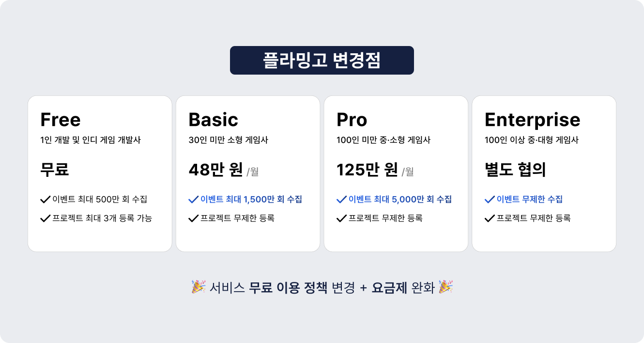The image size is (644, 343).
Task: Click the blue checkmark beside 이벤트 최대 5,000만 회 수집
Action: tap(342, 199)
